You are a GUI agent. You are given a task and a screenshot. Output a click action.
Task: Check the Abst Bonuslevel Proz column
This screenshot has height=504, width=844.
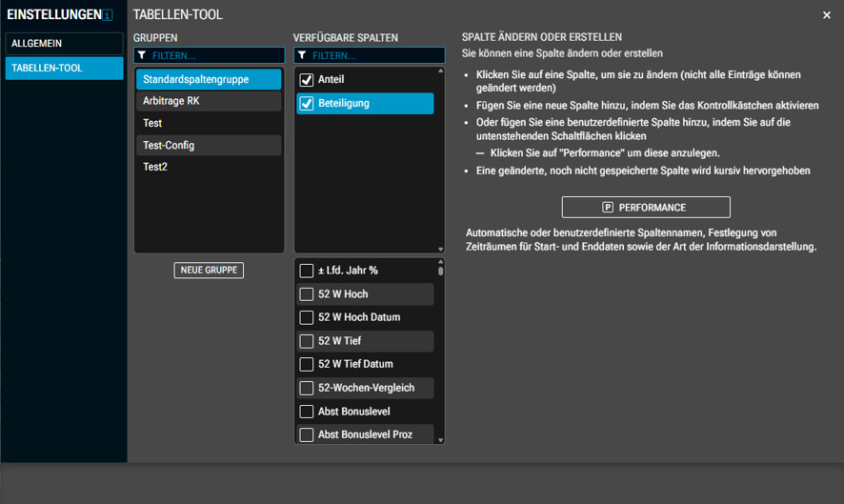(x=307, y=434)
